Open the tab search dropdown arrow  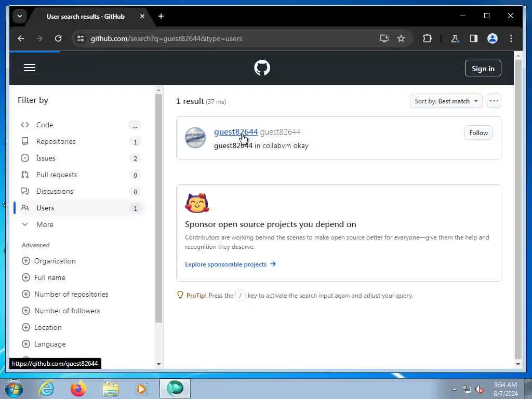pos(20,16)
